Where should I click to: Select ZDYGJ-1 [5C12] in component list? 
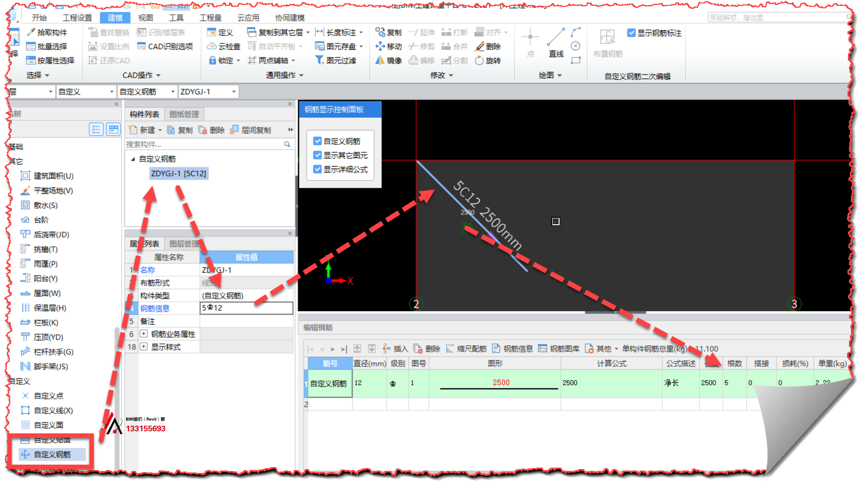(x=179, y=173)
